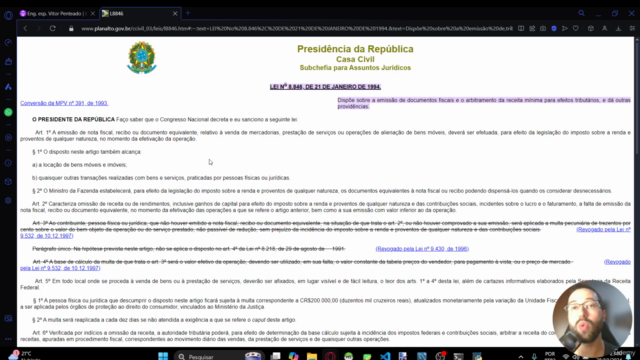Click the '§ 1º O disposto neste artigo' line
The height and width of the screenshot is (360, 640).
87,152
